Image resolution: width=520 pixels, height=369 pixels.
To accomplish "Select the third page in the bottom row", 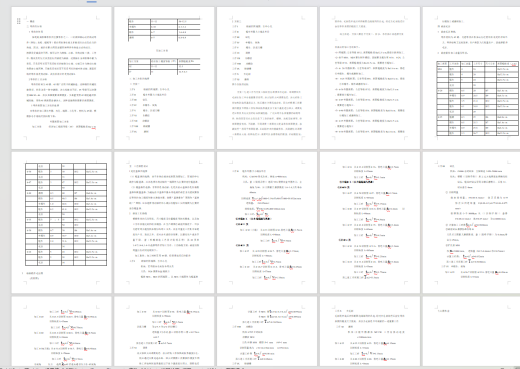I will tap(267, 331).
